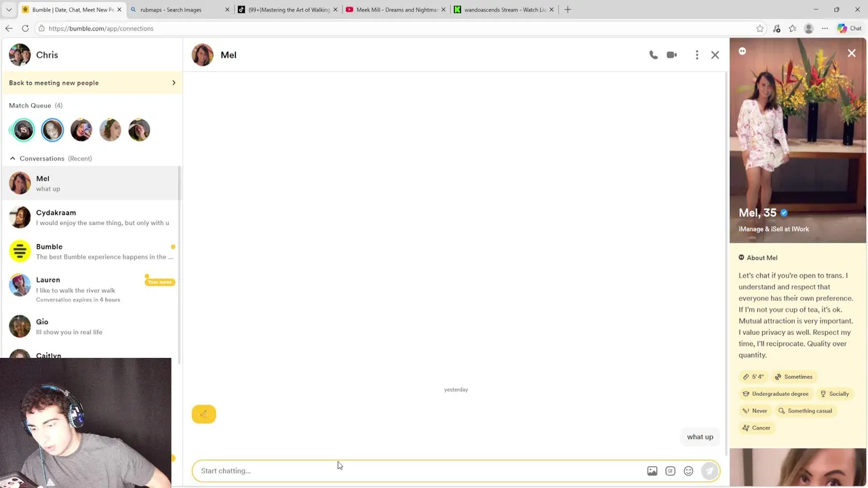Open the browser favorites icon
Screen dimensions: 868x488
click(792, 28)
